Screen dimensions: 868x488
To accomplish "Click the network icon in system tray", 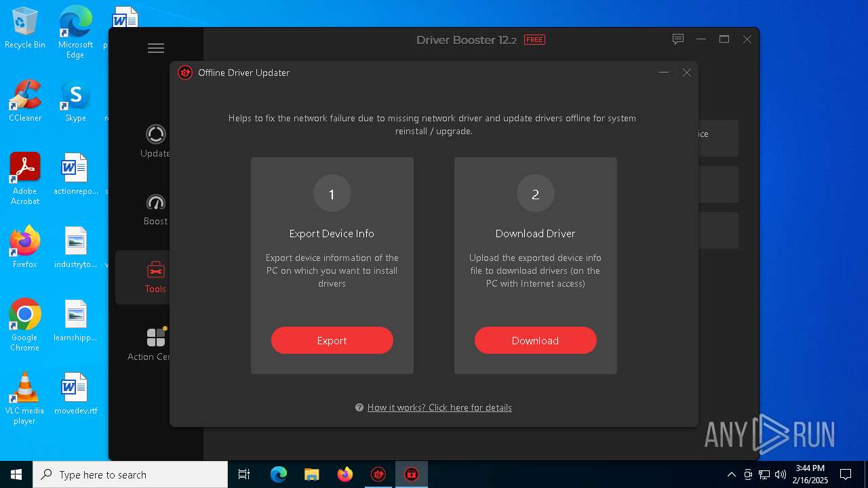I will 764,474.
